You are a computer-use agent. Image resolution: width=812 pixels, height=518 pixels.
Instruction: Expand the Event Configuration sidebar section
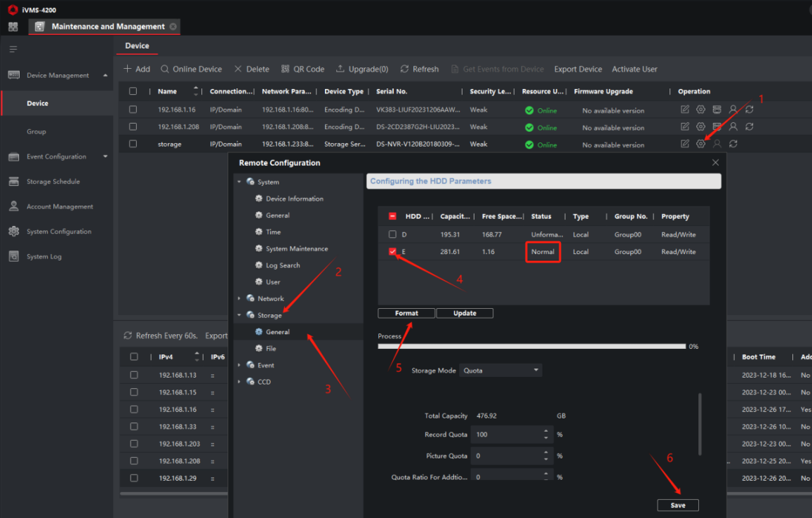tap(105, 157)
